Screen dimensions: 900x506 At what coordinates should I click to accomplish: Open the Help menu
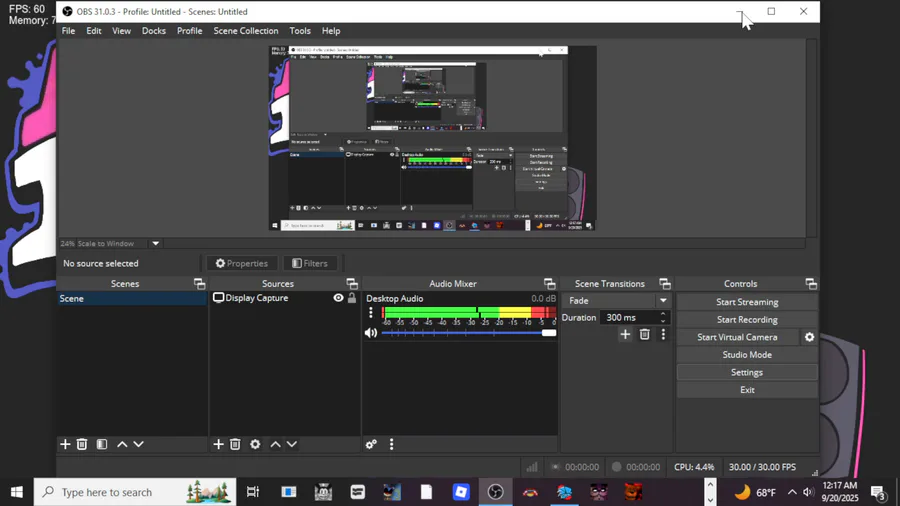331,31
